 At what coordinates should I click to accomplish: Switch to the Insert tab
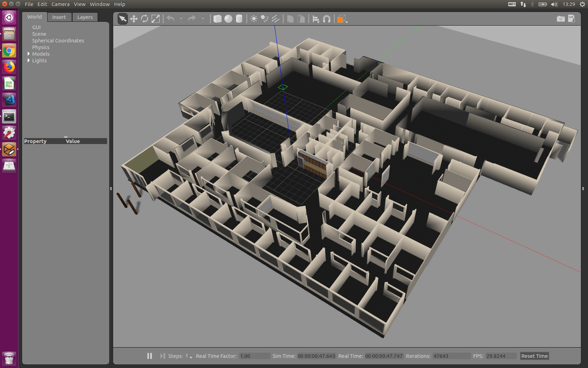tap(59, 17)
